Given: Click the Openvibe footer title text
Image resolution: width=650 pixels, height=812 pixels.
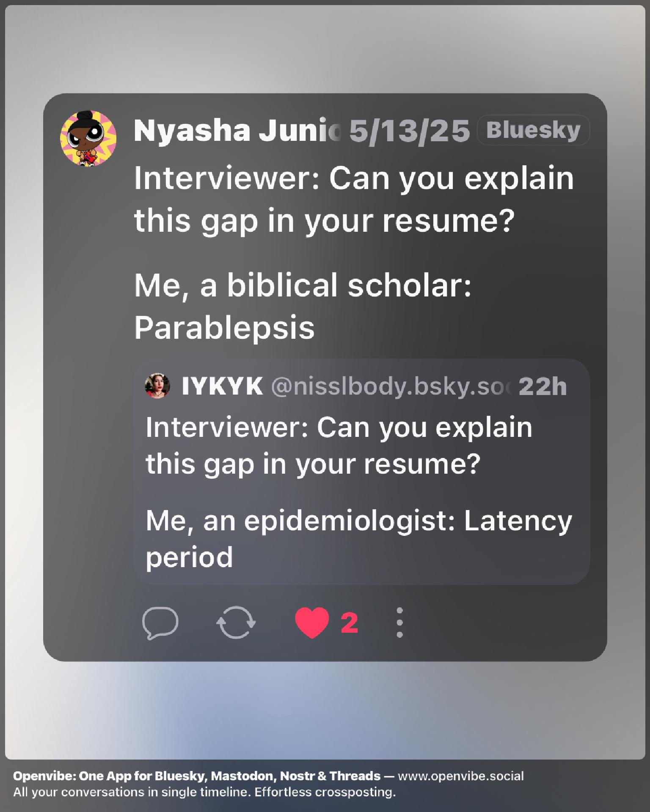Looking at the screenshot, I should click(x=197, y=776).
